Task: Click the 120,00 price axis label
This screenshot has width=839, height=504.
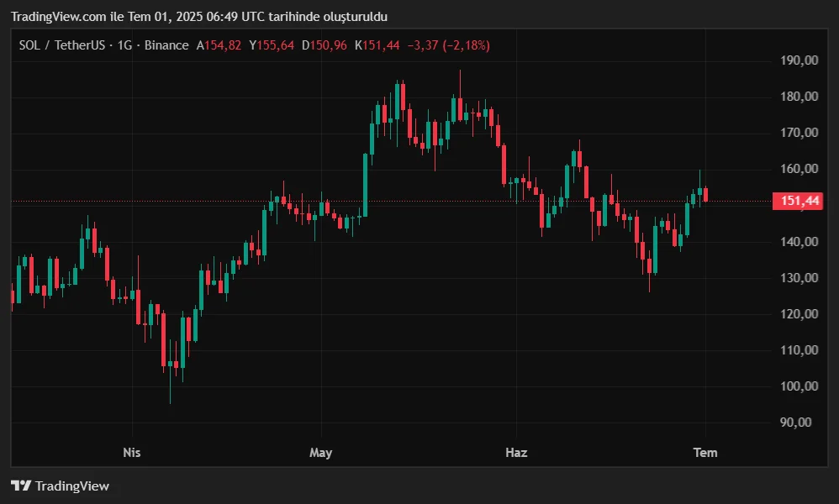Action: click(x=799, y=313)
